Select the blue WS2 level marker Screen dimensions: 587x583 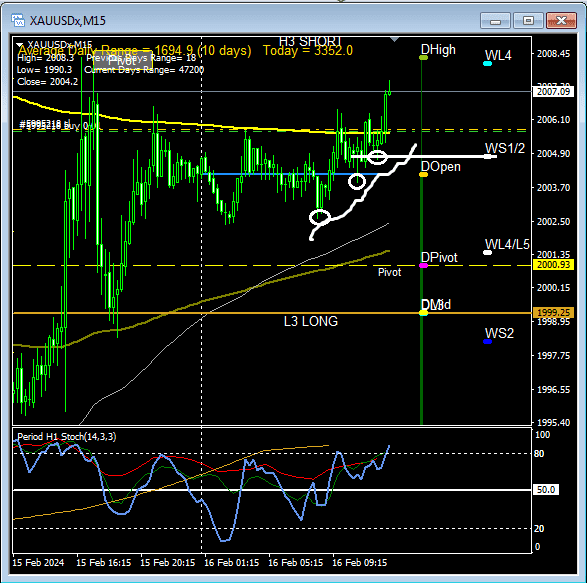coord(487,341)
